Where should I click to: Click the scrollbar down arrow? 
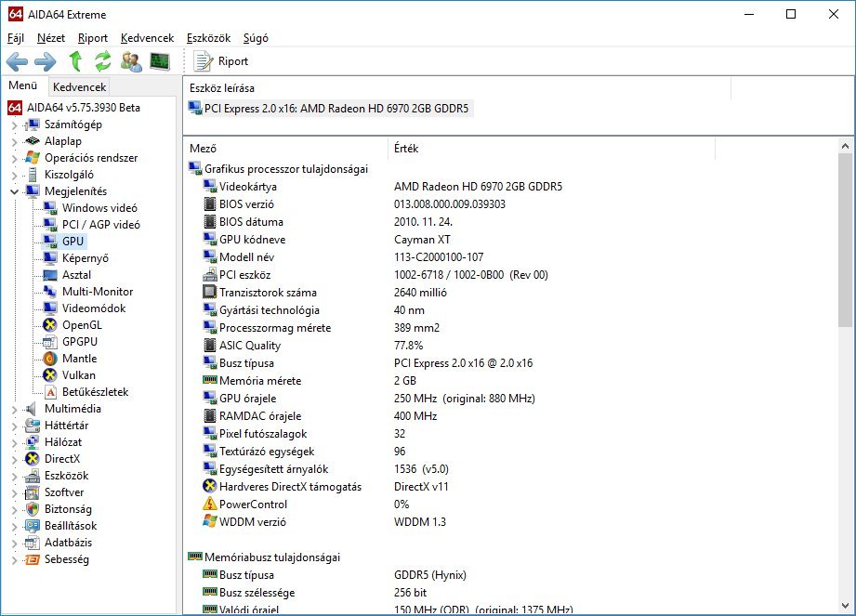click(845, 605)
